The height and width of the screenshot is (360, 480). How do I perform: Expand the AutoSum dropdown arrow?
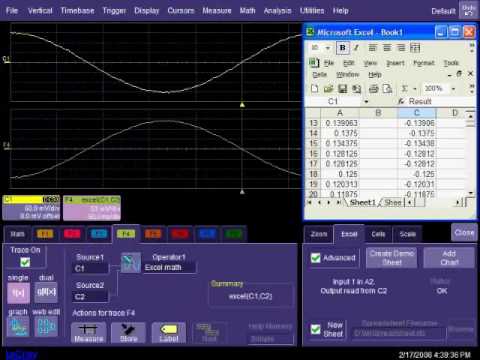415,89
